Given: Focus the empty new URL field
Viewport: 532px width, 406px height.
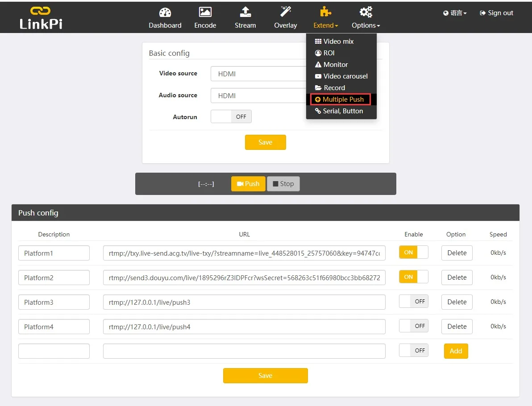Looking at the screenshot, I should click(x=244, y=351).
